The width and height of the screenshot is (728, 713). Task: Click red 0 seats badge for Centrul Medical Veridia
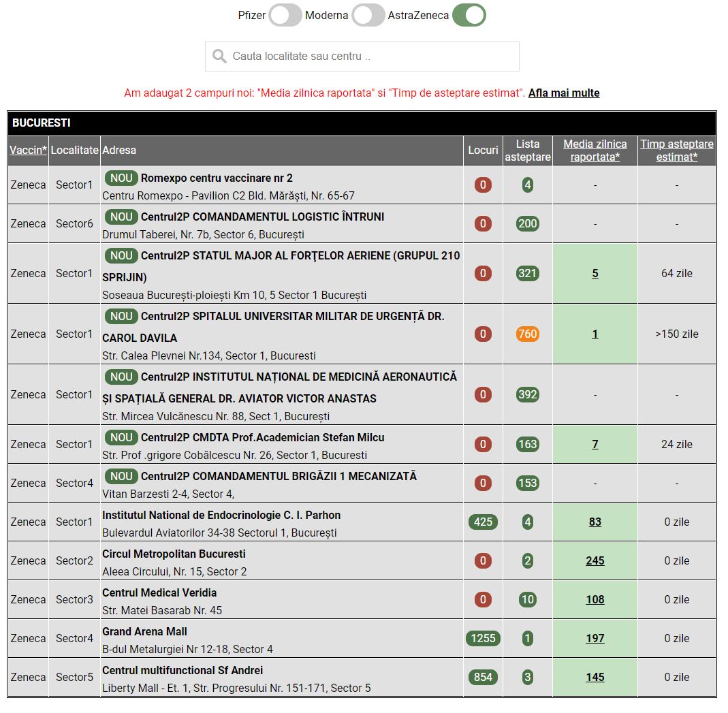[x=483, y=600]
